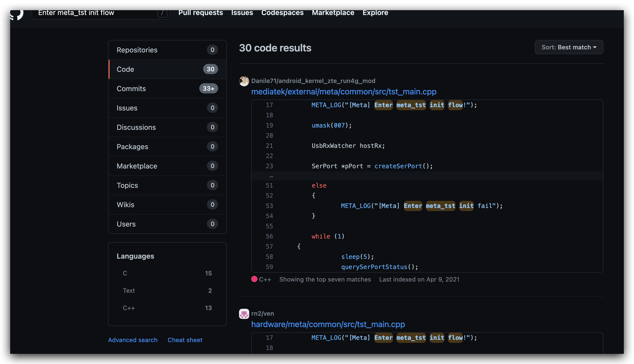
Task: Open rn2 user avatar
Action: tap(244, 314)
